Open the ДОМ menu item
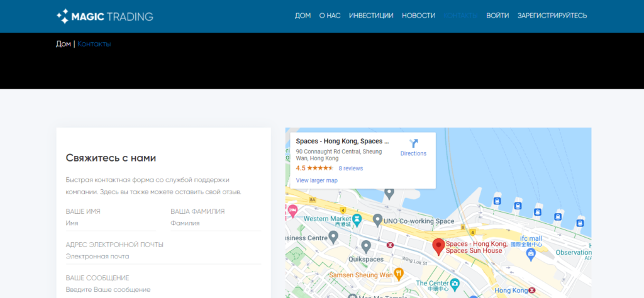Viewport: 644px width, 298px height. [x=303, y=16]
